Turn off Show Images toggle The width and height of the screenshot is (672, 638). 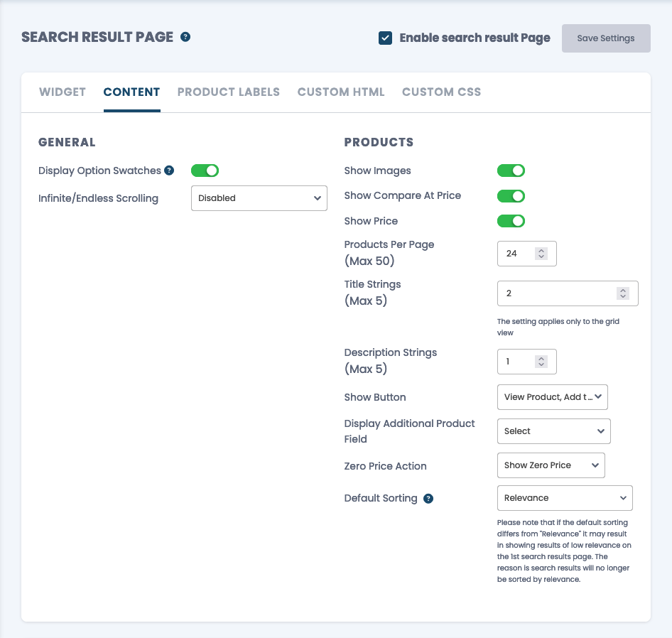tap(511, 171)
